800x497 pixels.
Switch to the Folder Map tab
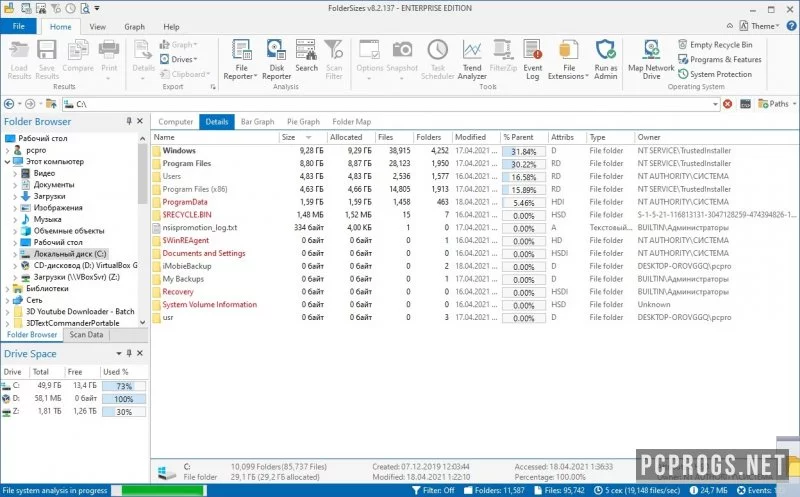352,121
